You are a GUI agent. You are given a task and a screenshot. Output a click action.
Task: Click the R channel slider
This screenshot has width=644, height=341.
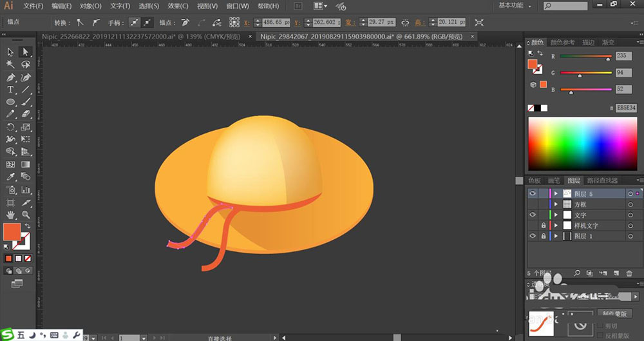[x=586, y=56]
